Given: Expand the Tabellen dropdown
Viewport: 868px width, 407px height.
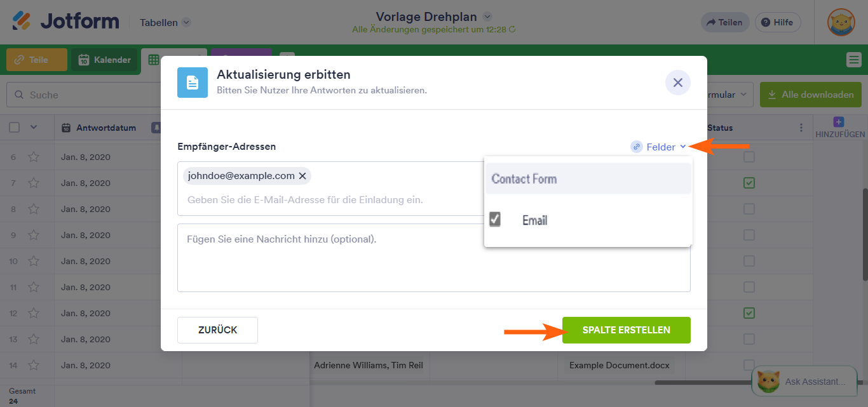Looking at the screenshot, I should (x=163, y=22).
